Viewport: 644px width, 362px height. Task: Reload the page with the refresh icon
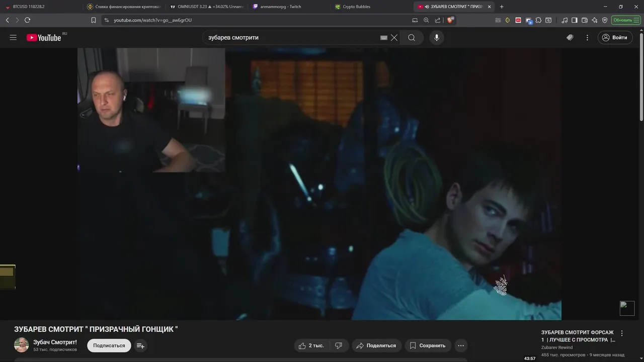[27, 20]
